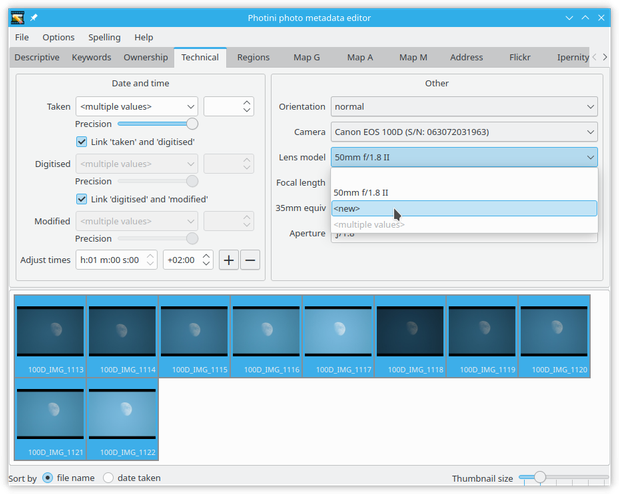
Task: Click the Adjust times h:01 m:00 s:00 field
Action: pyautogui.click(x=116, y=260)
